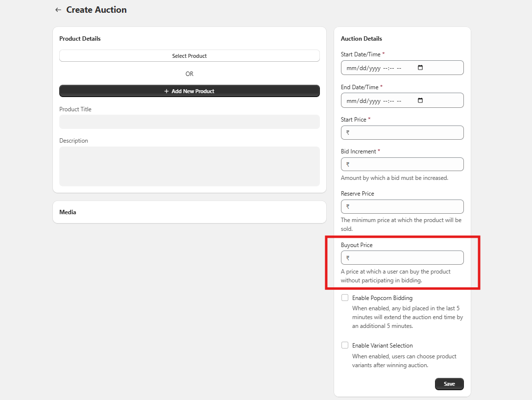This screenshot has width=532, height=400.
Task: Open the Start Date/Time calendar picker icon
Action: click(420, 68)
